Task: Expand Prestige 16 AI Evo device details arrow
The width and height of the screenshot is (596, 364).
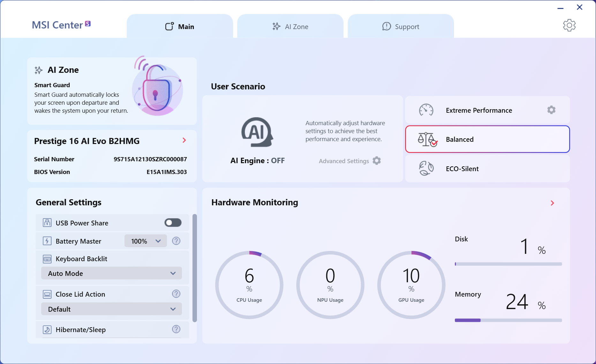Action: pyautogui.click(x=184, y=140)
